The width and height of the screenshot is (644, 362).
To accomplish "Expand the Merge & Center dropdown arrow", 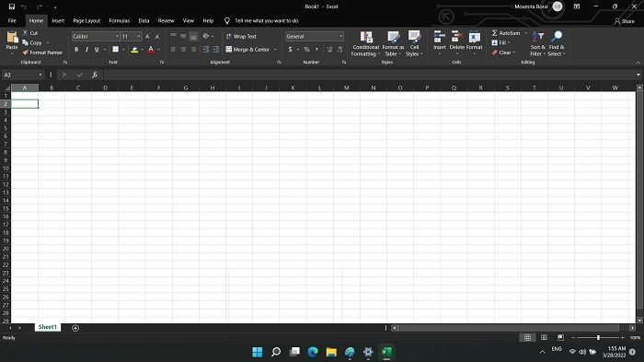I will 275,50.
